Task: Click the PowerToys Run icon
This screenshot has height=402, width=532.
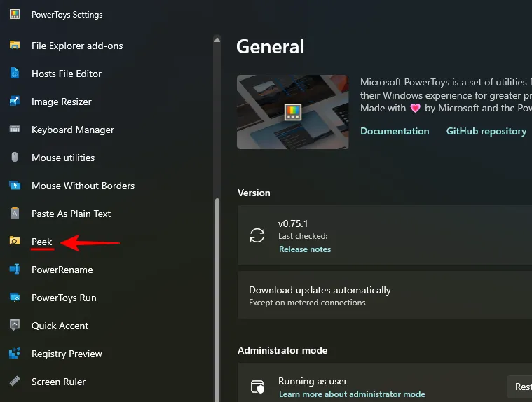Action: tap(15, 297)
